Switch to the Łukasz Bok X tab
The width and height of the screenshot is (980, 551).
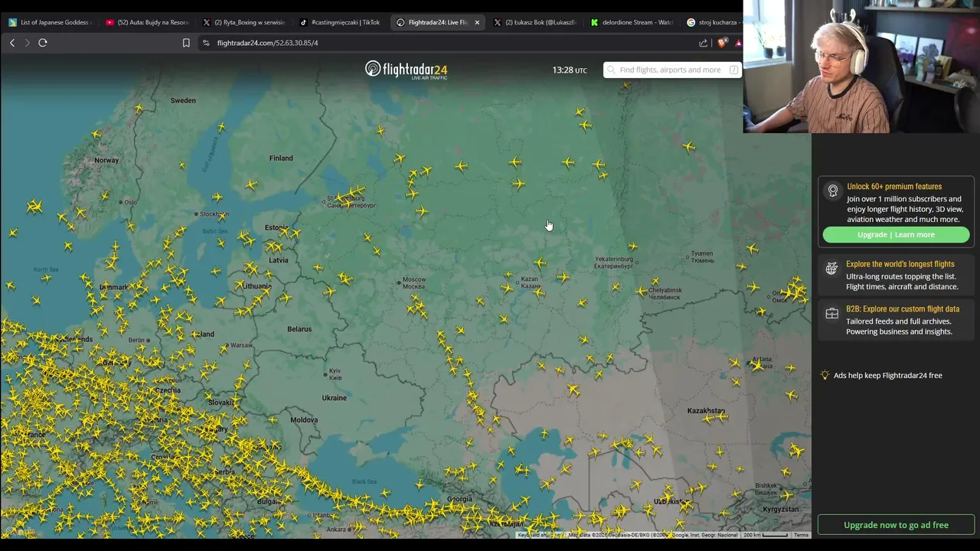click(x=534, y=22)
